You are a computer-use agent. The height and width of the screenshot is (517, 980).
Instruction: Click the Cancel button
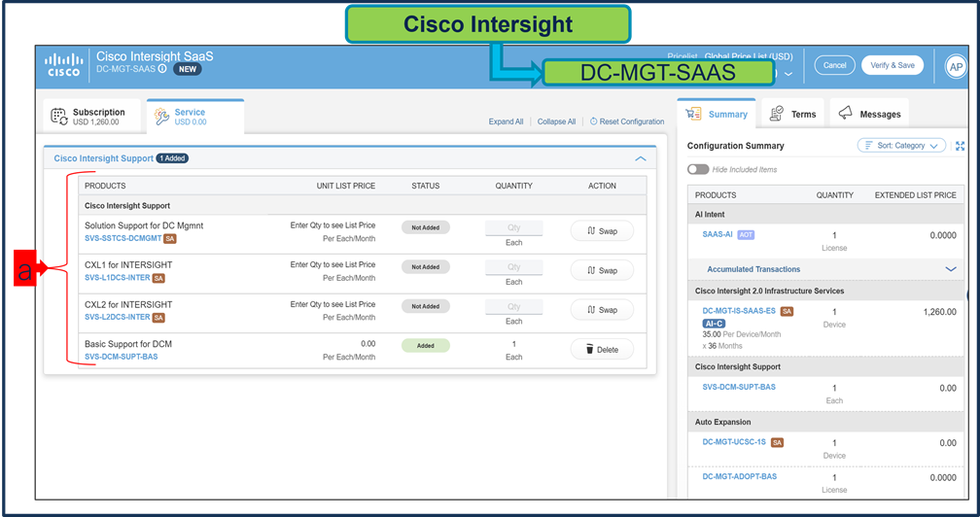tap(834, 65)
